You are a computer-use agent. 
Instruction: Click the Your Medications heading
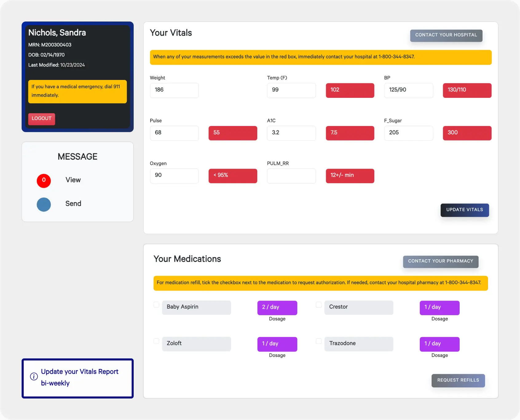[x=187, y=259]
